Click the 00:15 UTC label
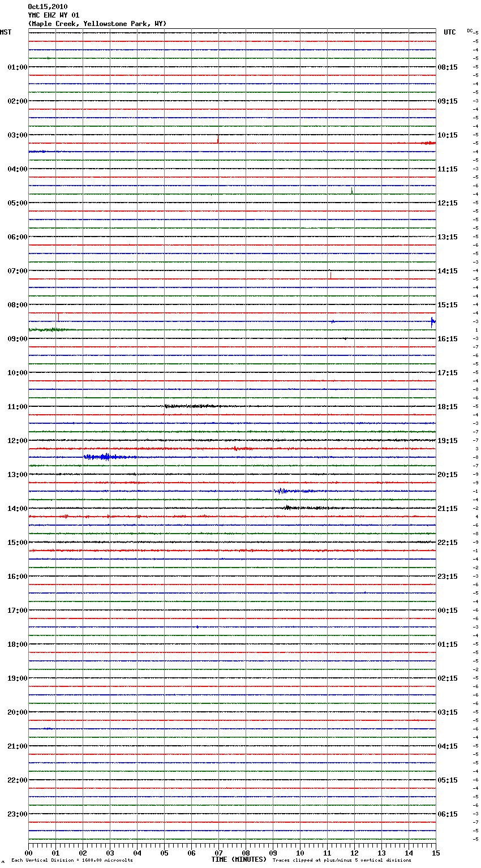 [448, 611]
